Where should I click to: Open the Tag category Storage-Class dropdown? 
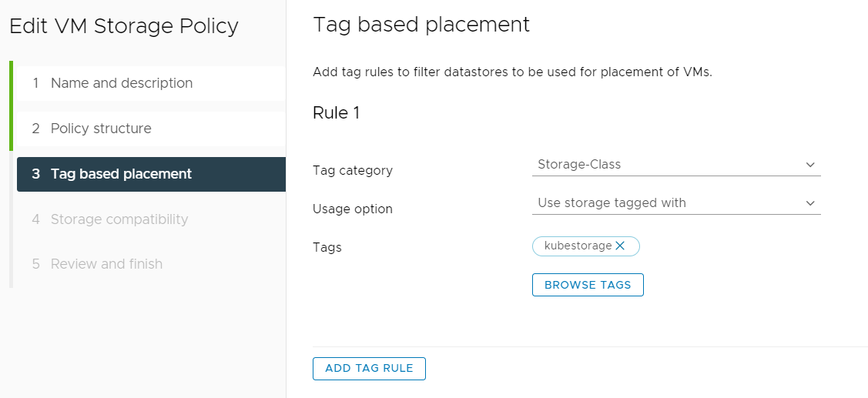(670, 165)
